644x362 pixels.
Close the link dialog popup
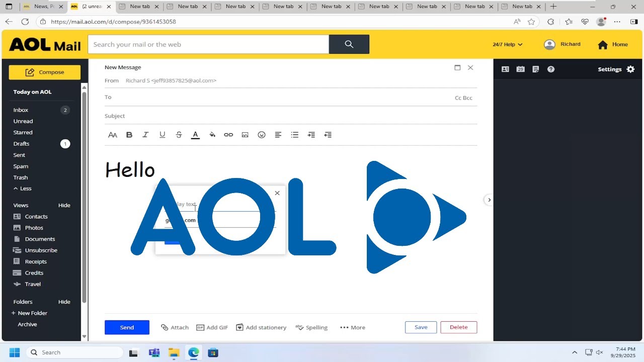tap(277, 193)
